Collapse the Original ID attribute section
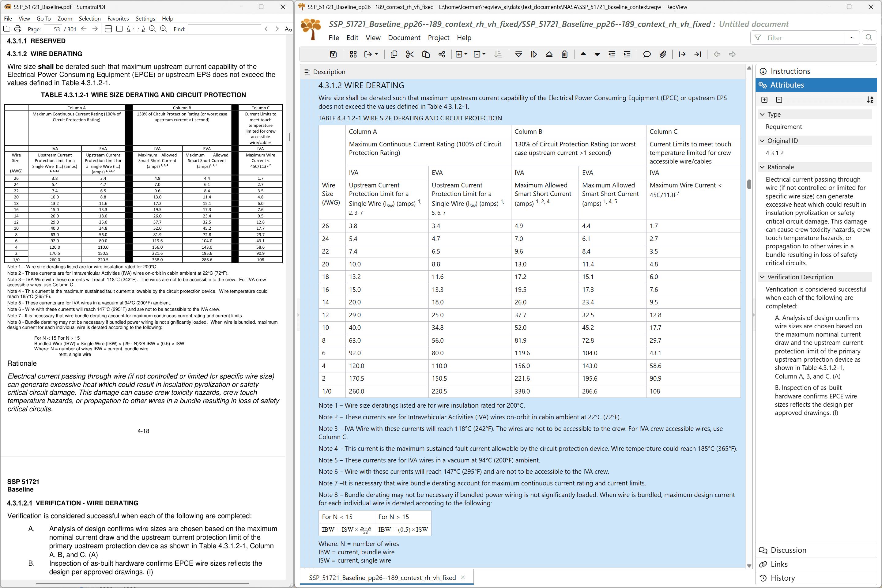Viewport: 882px width, 588px height. click(762, 141)
